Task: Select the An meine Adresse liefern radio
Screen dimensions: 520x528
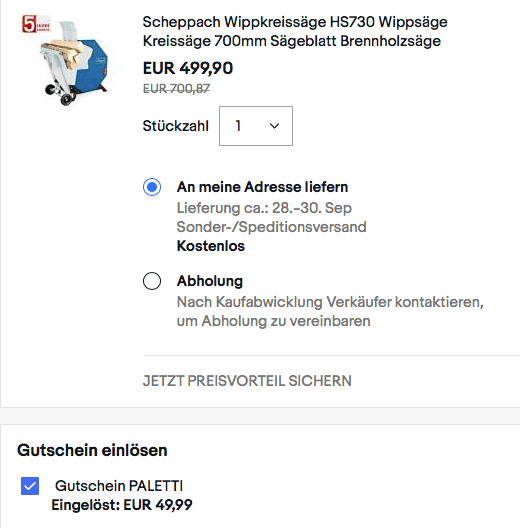Action: click(152, 187)
